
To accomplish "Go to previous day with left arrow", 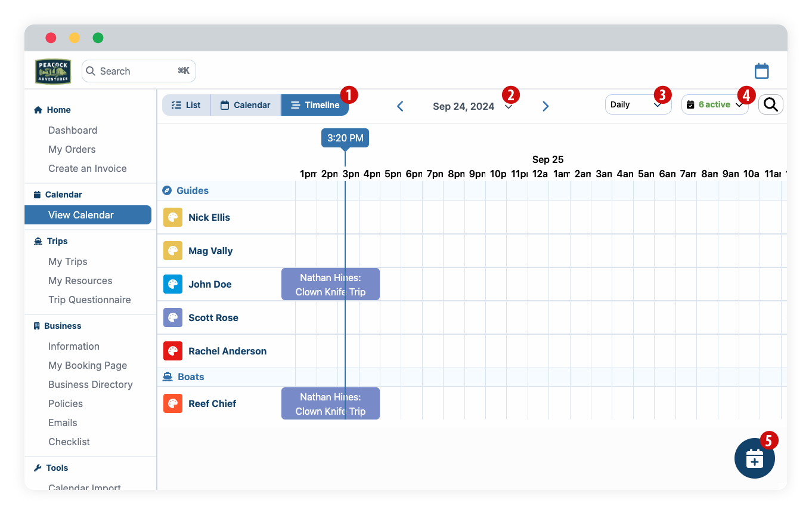I will 400,106.
